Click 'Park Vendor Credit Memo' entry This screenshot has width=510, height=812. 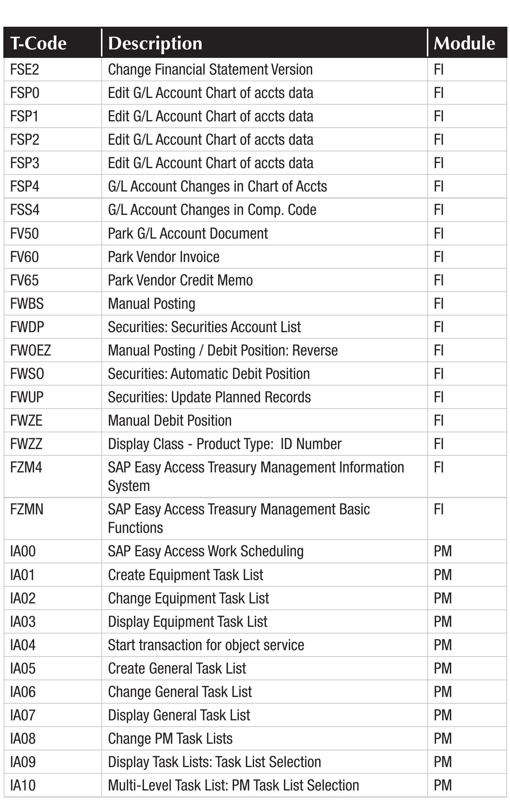[180, 280]
